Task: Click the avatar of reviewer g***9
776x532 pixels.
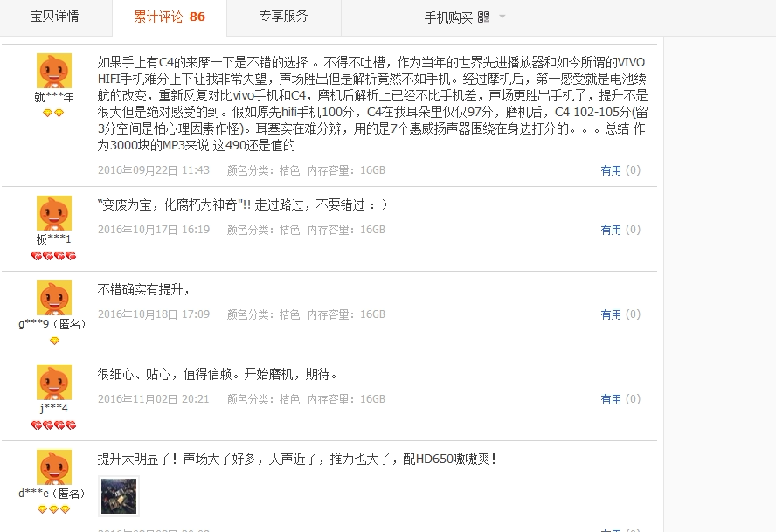Action: [54, 298]
